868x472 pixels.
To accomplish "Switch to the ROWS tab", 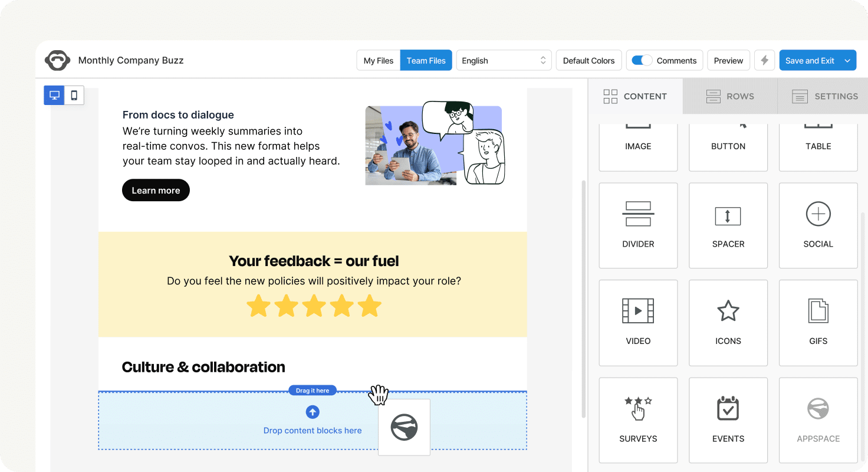I will pyautogui.click(x=729, y=96).
